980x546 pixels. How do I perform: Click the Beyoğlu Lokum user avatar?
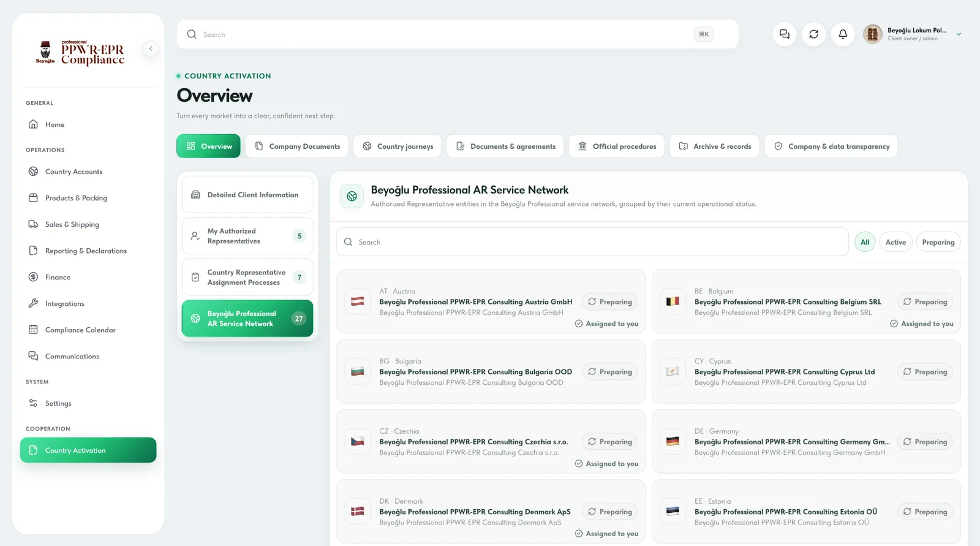coord(872,34)
